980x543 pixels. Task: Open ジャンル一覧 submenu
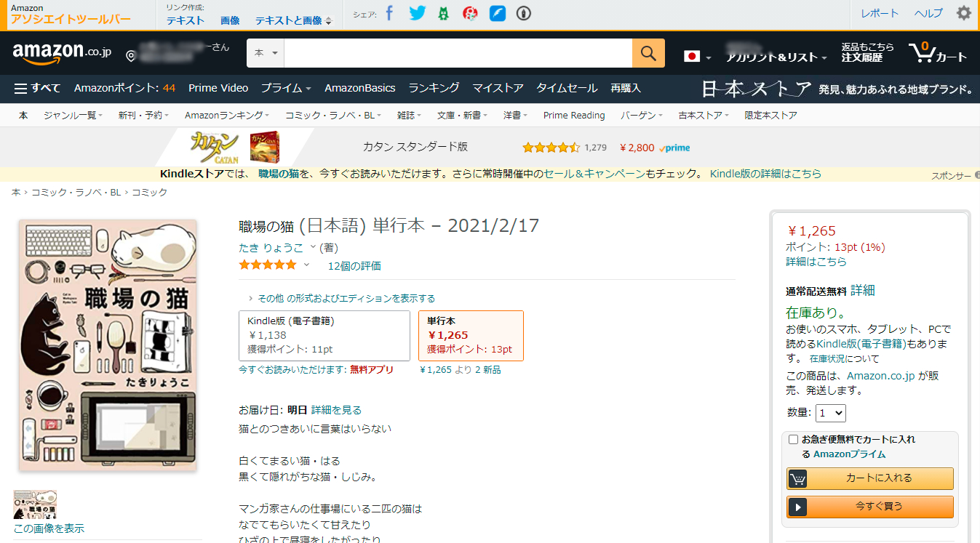[x=73, y=115]
